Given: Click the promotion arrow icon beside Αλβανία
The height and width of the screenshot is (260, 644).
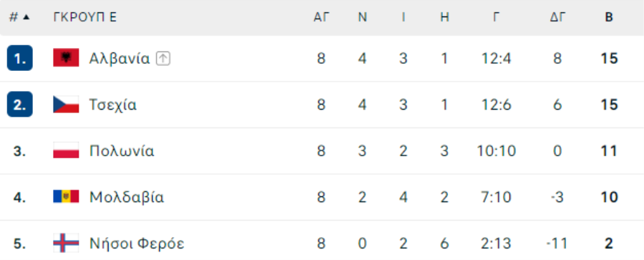Looking at the screenshot, I should (163, 59).
